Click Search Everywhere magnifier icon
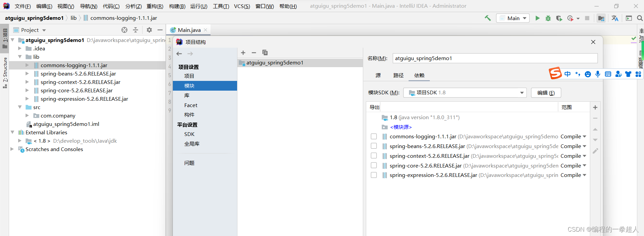This screenshot has height=236, width=644. click(640, 18)
